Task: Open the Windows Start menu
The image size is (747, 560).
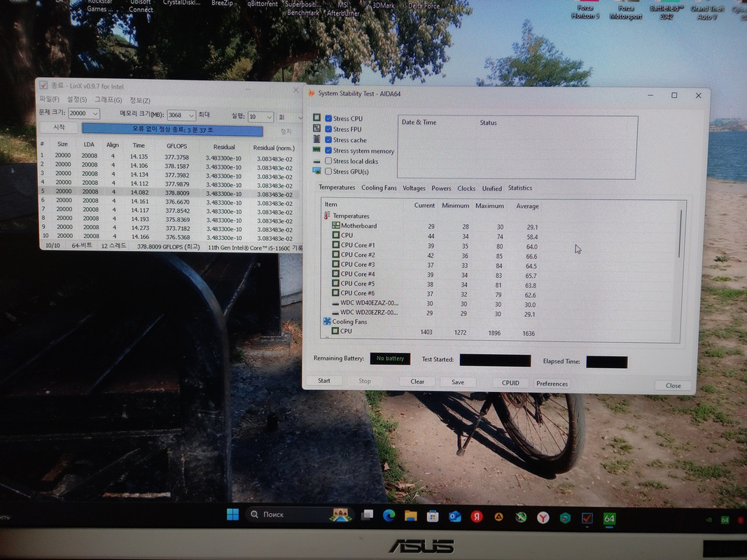Action: point(232,514)
